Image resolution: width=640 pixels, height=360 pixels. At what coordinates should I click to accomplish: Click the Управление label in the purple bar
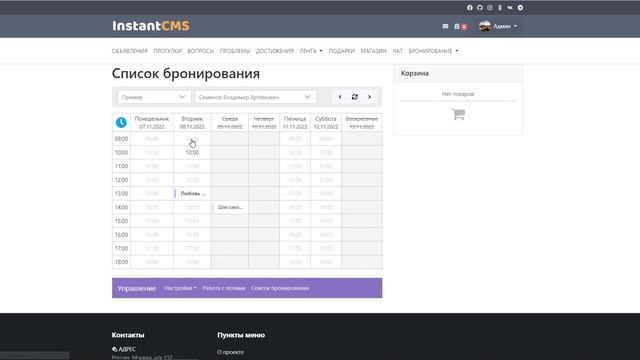(137, 288)
